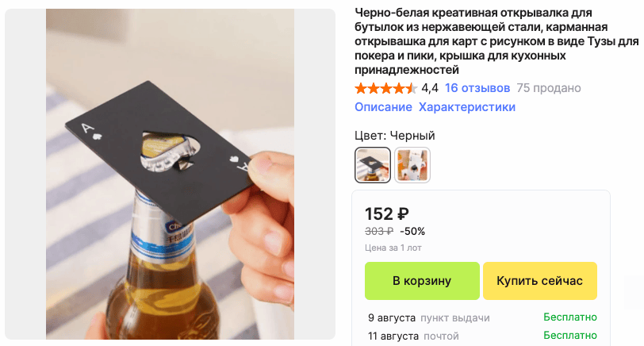This screenshot has height=346, width=644.
Task: Click the 152 ₽ current price
Action: point(387,214)
